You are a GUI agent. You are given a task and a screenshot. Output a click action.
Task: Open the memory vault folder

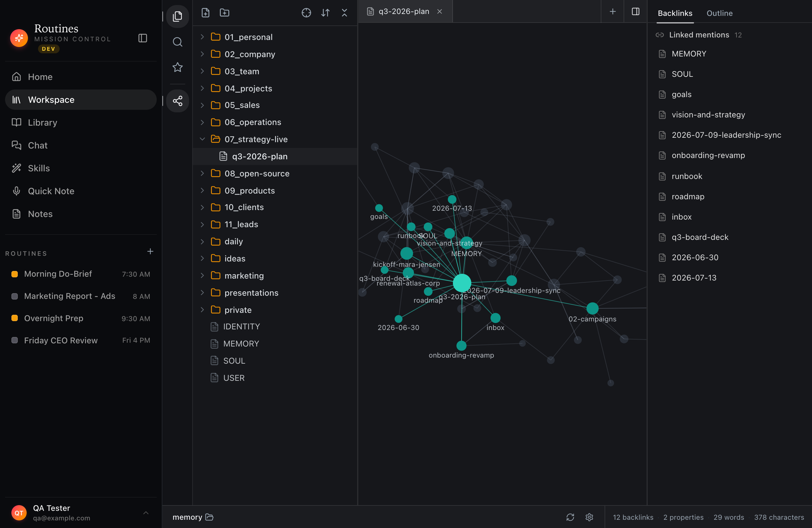(193, 517)
